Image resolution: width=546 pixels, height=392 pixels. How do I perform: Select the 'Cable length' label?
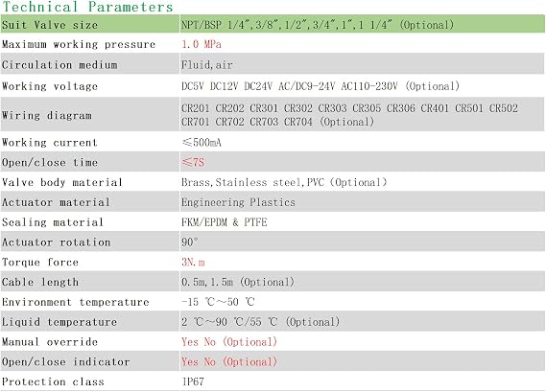(40, 282)
